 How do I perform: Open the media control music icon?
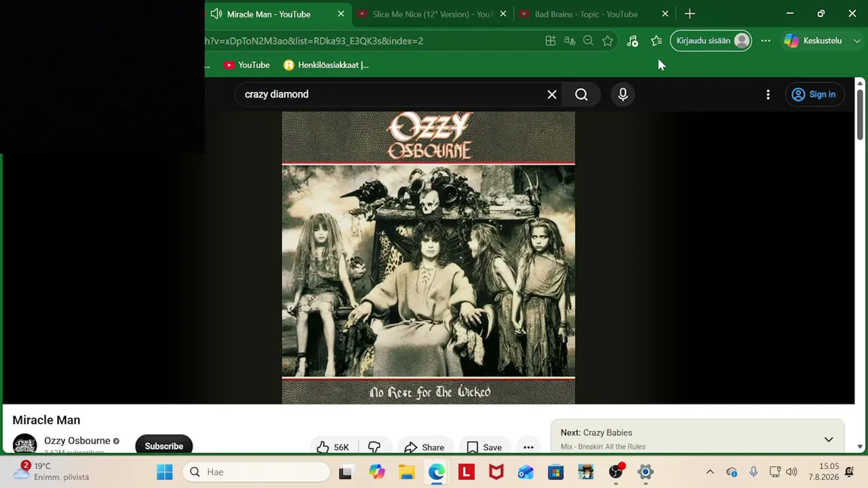633,41
